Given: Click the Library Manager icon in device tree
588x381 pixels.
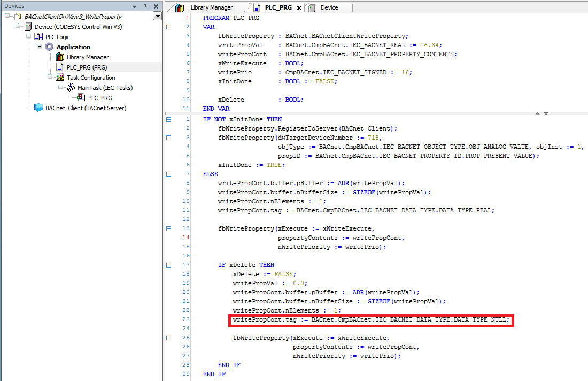Looking at the screenshot, I should (60, 57).
